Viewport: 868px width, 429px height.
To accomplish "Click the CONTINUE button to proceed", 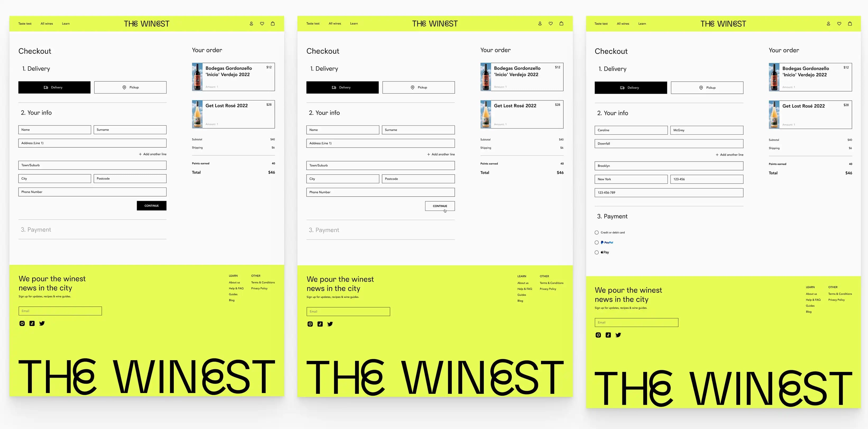I will tap(440, 206).
